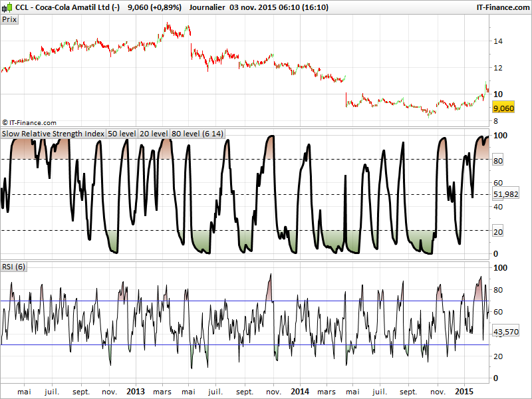The width and height of the screenshot is (532, 399).
Task: Click the current price tag 9,060
Action: coord(503,108)
